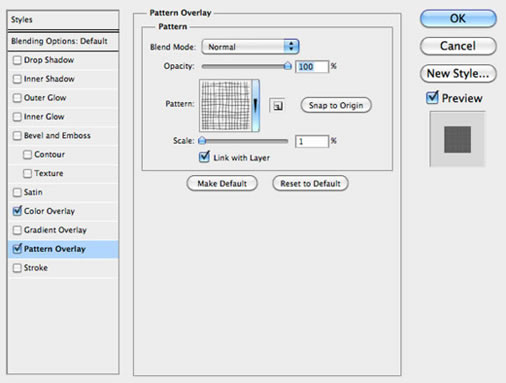The height and width of the screenshot is (383, 506).
Task: Uncheck the Pattern Overlay checkbox
Action: click(17, 249)
